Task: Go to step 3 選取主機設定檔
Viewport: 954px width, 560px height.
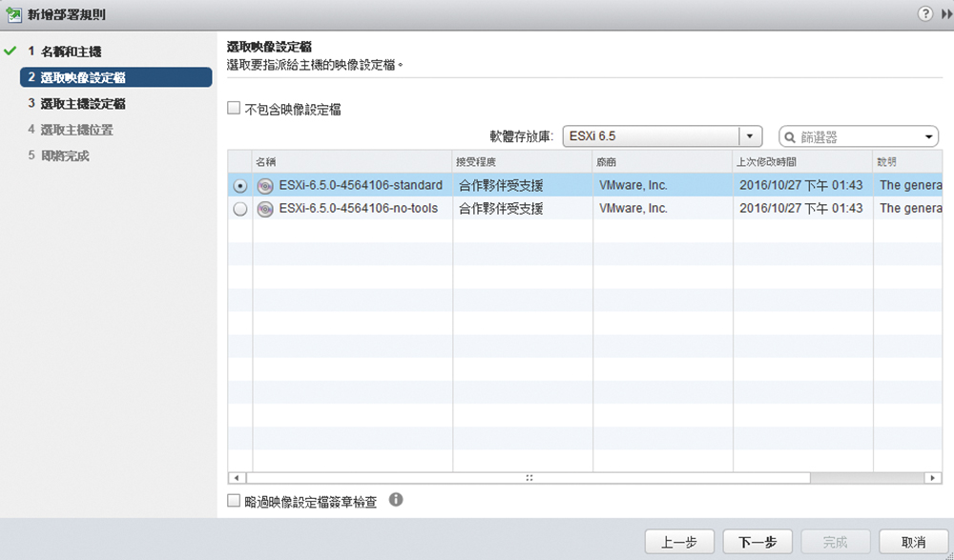Action: (x=76, y=103)
